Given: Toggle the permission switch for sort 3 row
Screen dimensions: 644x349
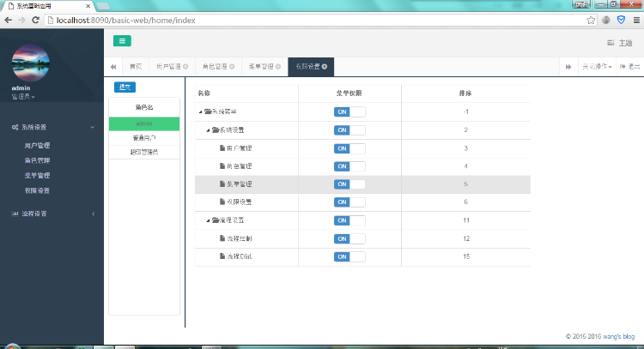Looking at the screenshot, I should [x=349, y=148].
